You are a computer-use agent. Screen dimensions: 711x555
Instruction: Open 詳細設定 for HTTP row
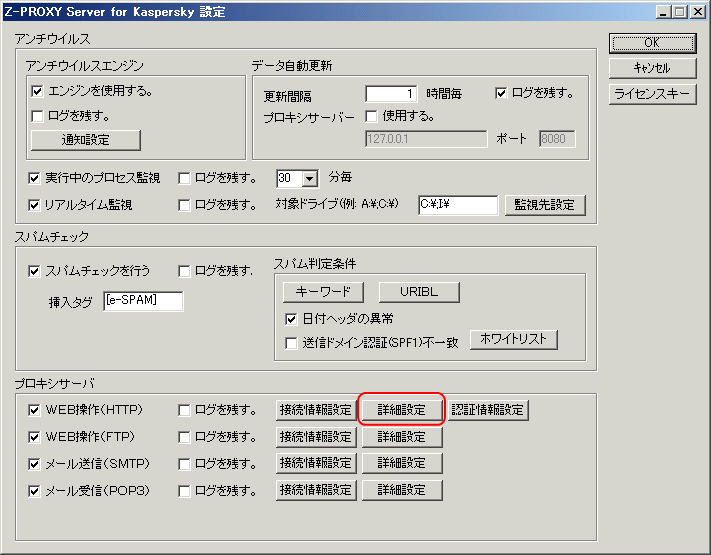(x=402, y=410)
